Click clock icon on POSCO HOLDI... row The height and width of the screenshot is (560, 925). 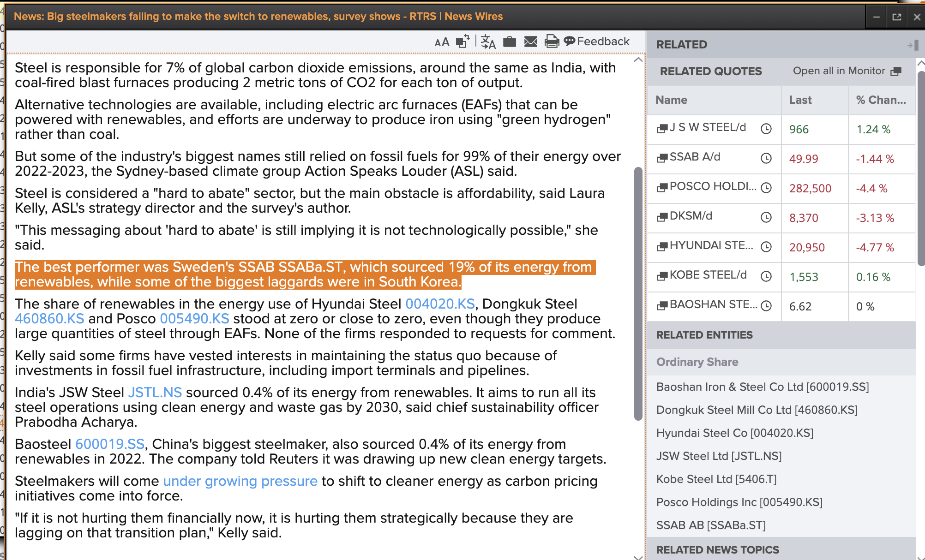point(766,188)
